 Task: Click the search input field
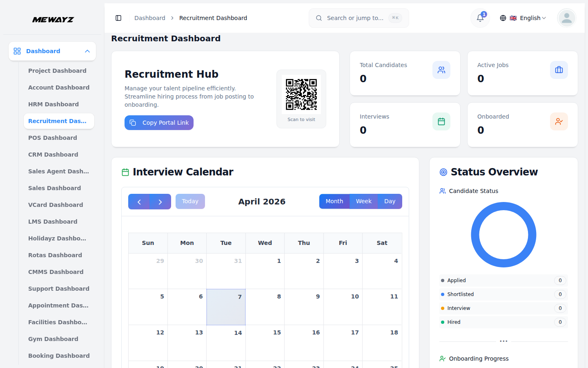point(359,18)
